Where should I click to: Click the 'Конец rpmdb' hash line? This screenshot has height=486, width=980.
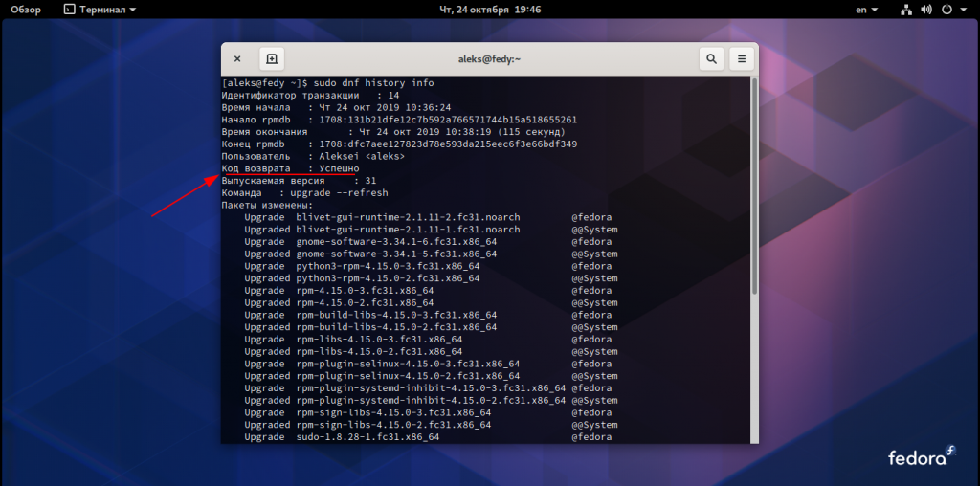pos(399,144)
